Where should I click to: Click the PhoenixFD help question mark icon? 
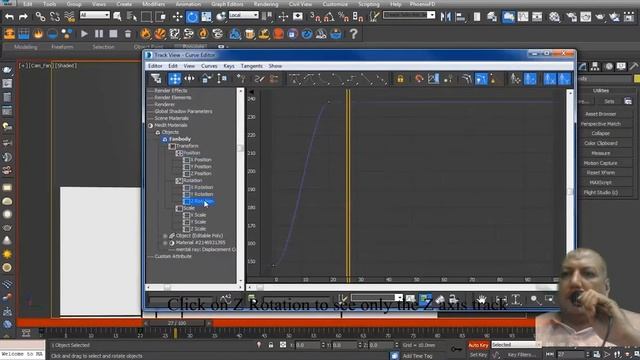(x=353, y=34)
